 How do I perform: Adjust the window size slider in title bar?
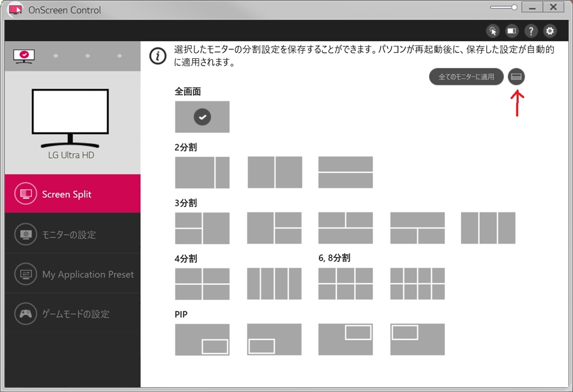[x=504, y=7]
